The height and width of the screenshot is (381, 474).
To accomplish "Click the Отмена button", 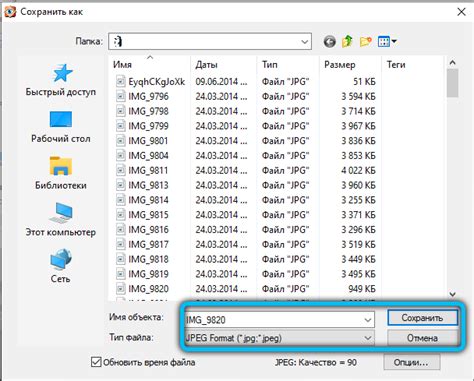I will pos(422,338).
